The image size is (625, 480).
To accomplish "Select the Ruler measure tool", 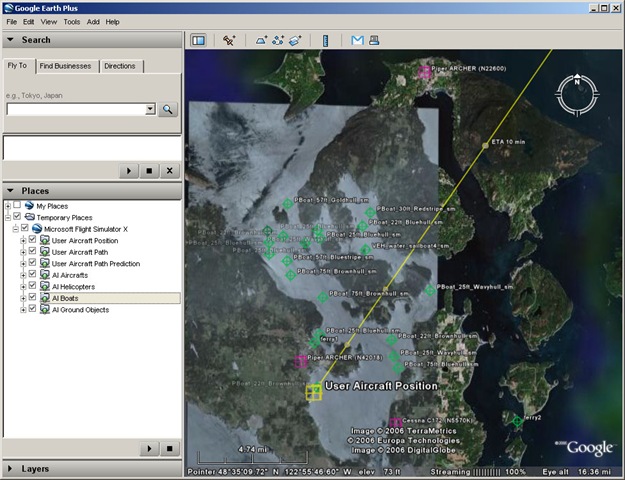I will click(x=326, y=40).
